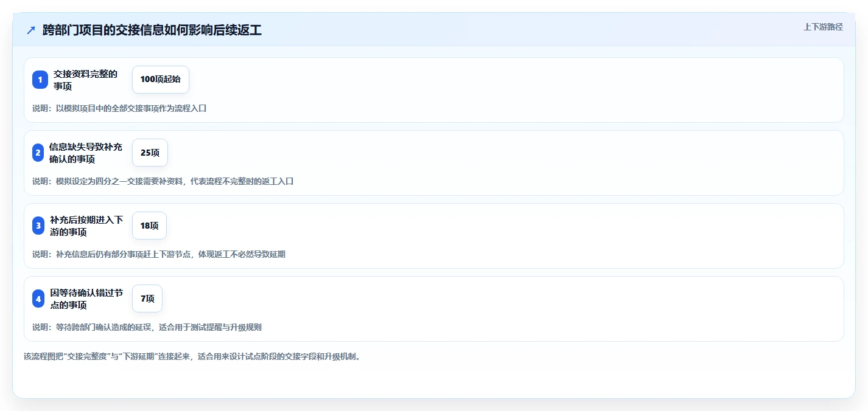Screen dimensions: 868x411
Task: Click the arrow icon beside the title
Action: click(31, 30)
